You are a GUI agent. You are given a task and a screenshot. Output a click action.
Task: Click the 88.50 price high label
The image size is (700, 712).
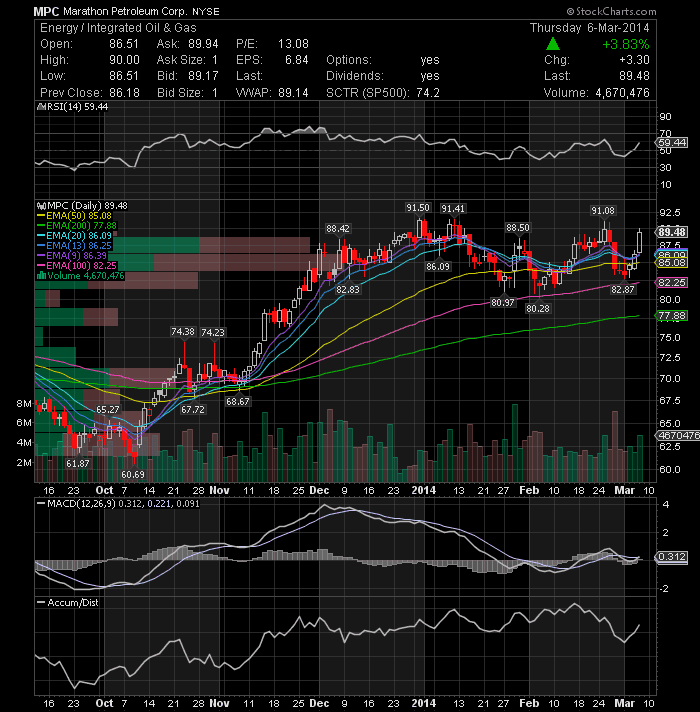click(x=518, y=227)
